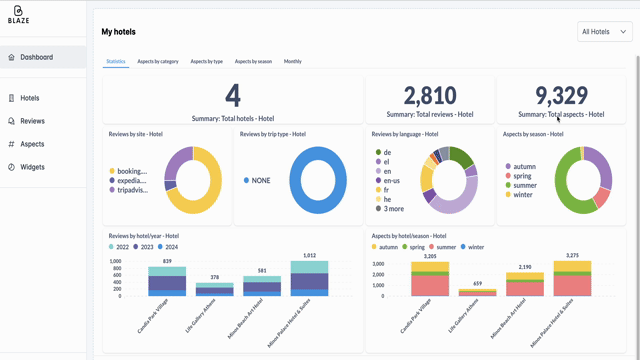Click the Reviews search icon

click(11, 121)
